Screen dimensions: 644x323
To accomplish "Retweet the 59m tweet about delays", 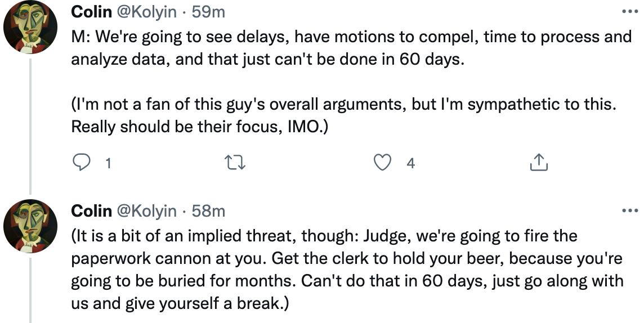I will [236, 163].
